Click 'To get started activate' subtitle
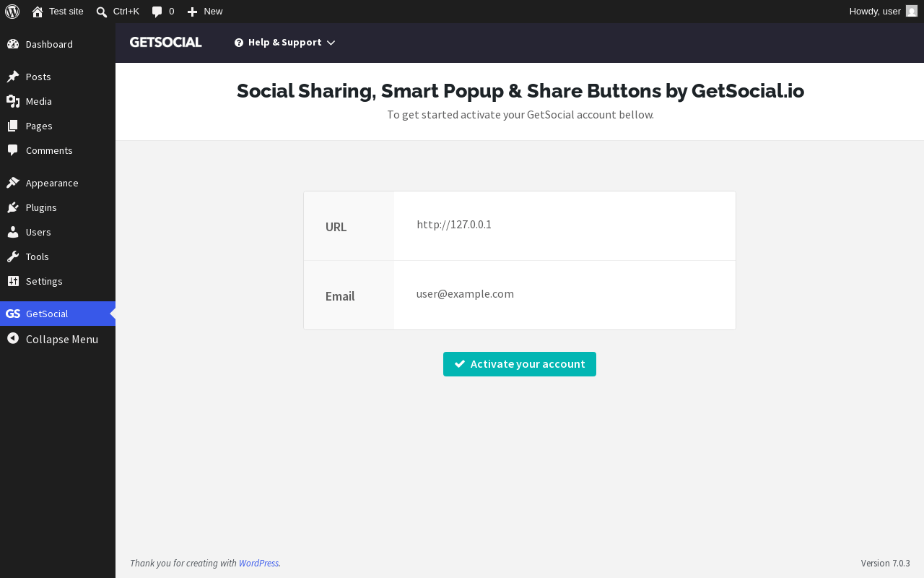This screenshot has height=578, width=924. pyautogui.click(x=520, y=114)
